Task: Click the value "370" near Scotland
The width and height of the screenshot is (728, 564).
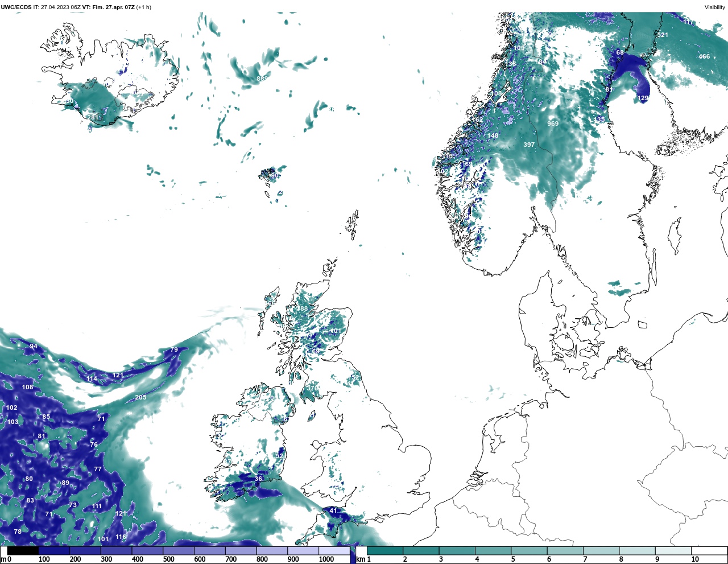Action: point(312,388)
